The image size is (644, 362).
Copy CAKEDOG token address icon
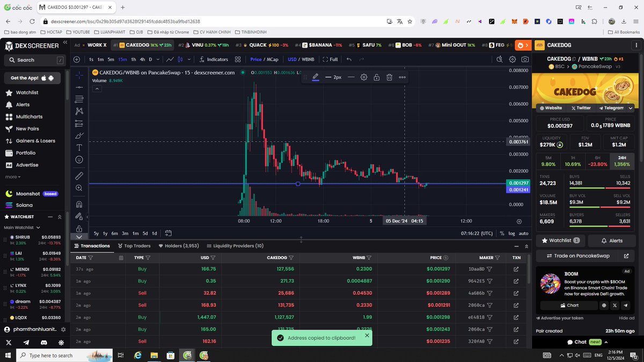[x=574, y=59]
